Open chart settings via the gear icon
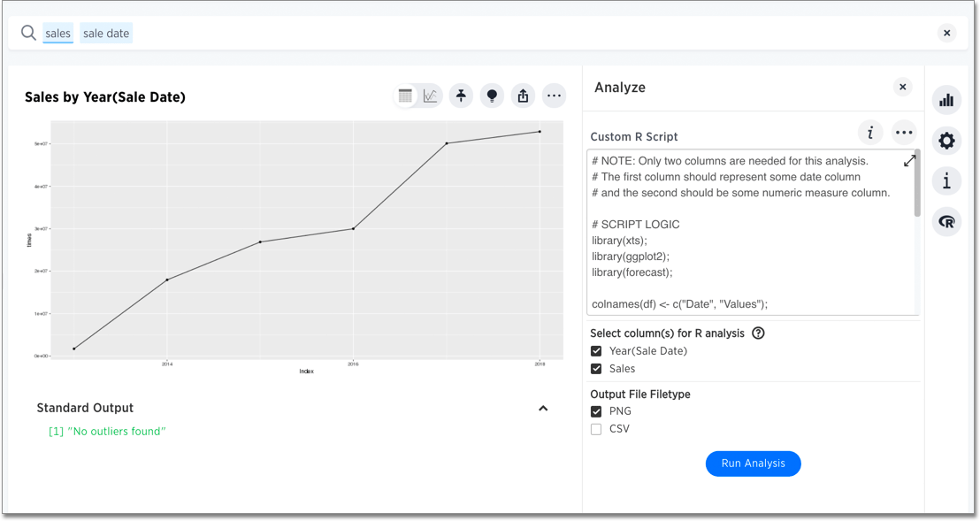 [946, 141]
